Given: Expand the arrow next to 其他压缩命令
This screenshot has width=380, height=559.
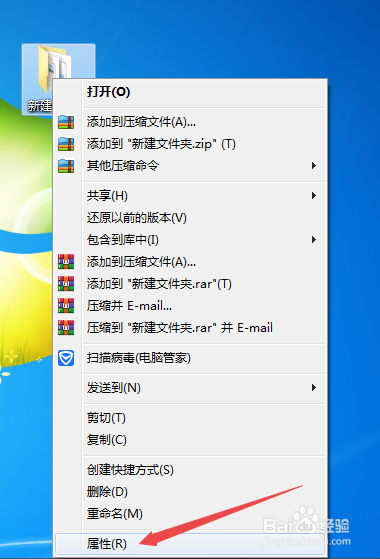Looking at the screenshot, I should 314,166.
